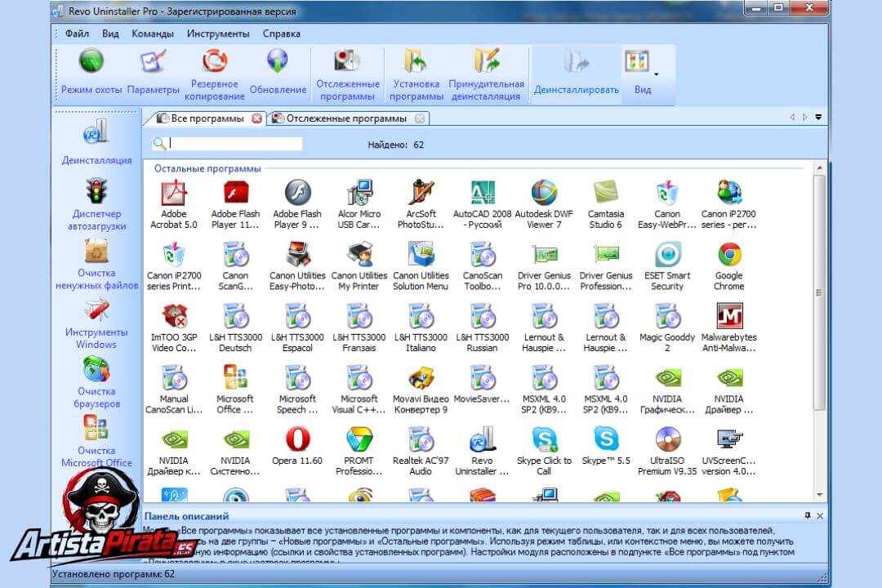
Task: Select Camtasia Studio 6 program icon
Action: coord(606,203)
